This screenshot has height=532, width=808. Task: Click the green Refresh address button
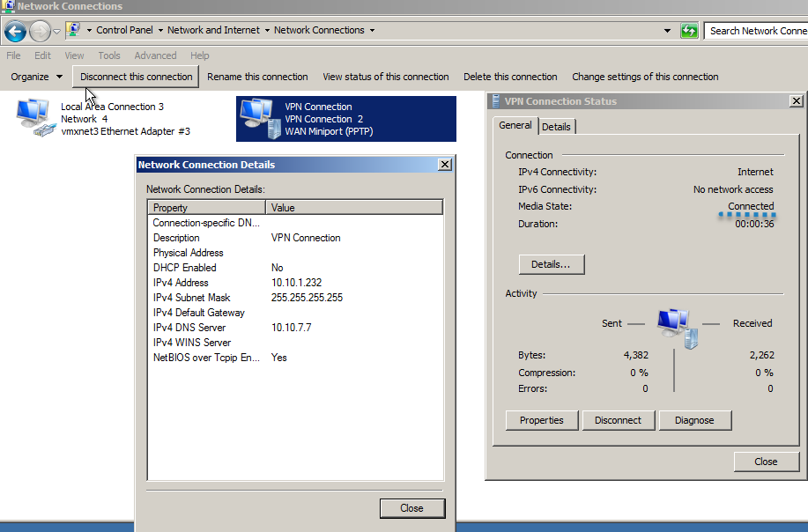[x=690, y=31]
